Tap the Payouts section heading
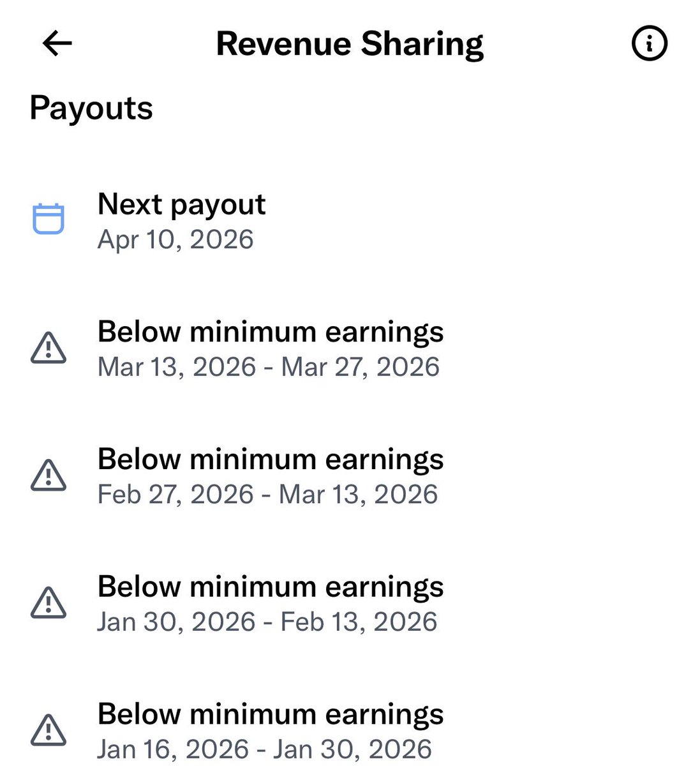 91,109
